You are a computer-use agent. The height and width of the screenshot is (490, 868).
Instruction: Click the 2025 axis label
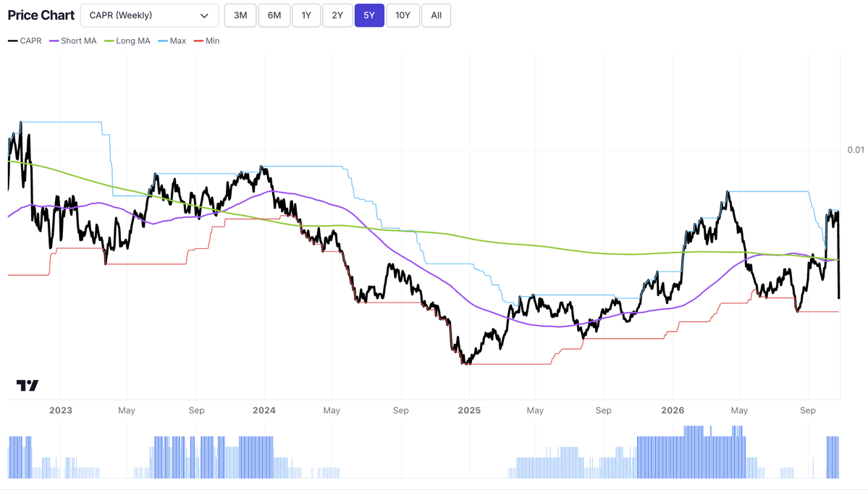pos(469,410)
